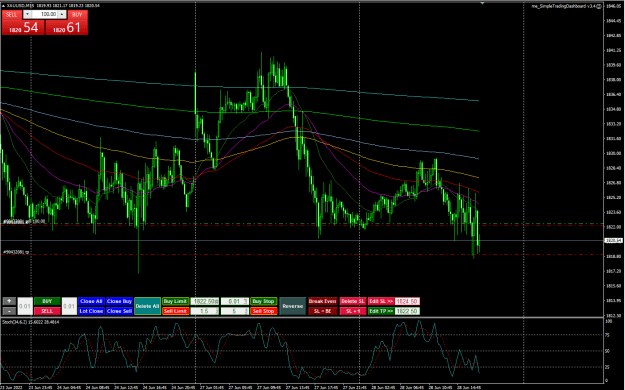Click the Close Sell button
This screenshot has width=625, height=390.
point(119,311)
